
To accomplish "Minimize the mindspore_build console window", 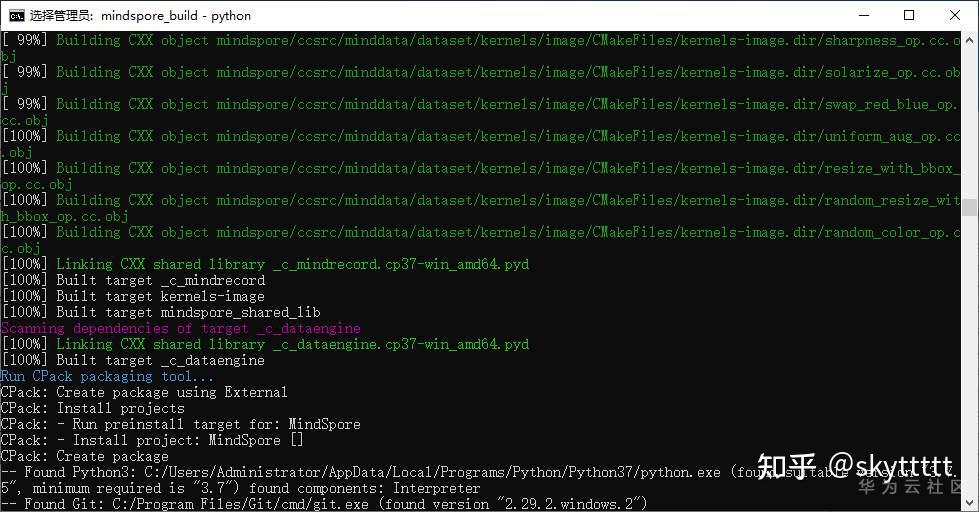I will coord(864,16).
